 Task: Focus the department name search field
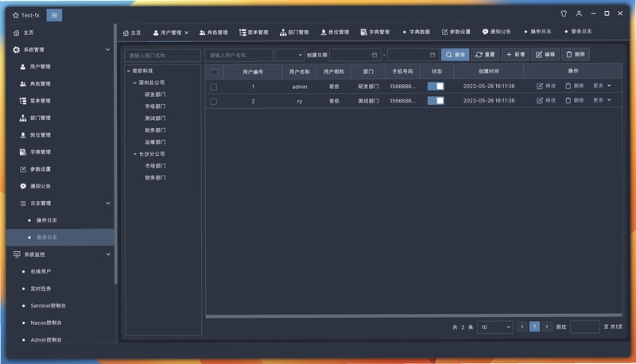click(x=162, y=55)
